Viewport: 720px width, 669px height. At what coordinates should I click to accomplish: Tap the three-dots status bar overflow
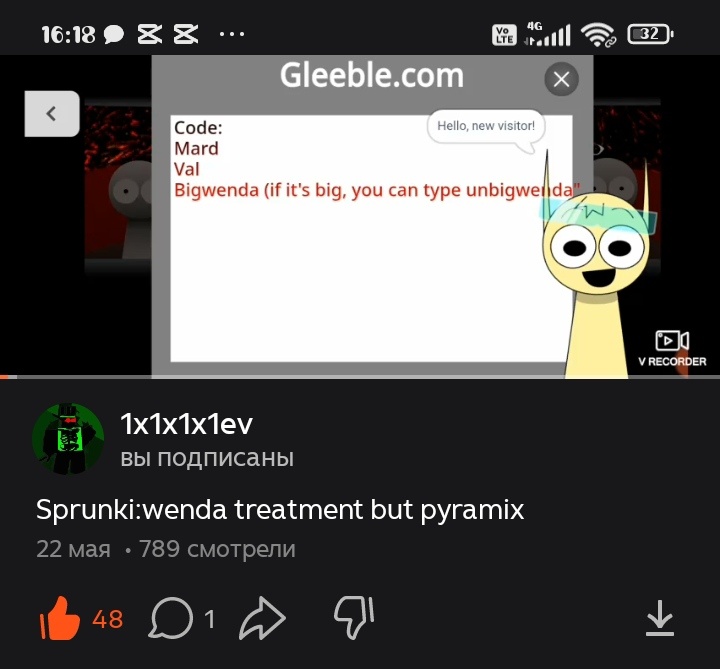point(232,34)
